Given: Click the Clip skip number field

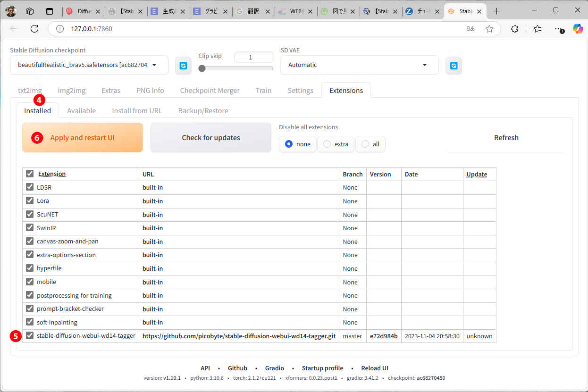Looking at the screenshot, I should (x=253, y=57).
